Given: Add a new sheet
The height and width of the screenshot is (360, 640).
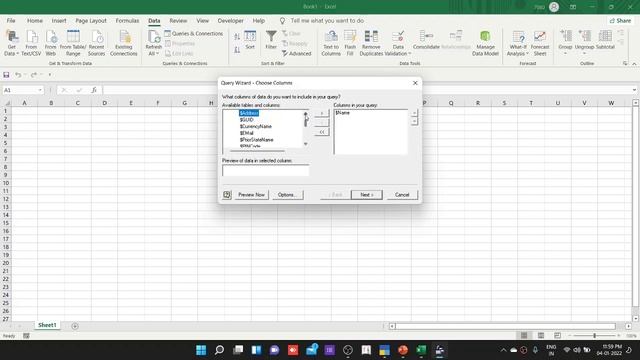Looking at the screenshot, I should point(75,326).
